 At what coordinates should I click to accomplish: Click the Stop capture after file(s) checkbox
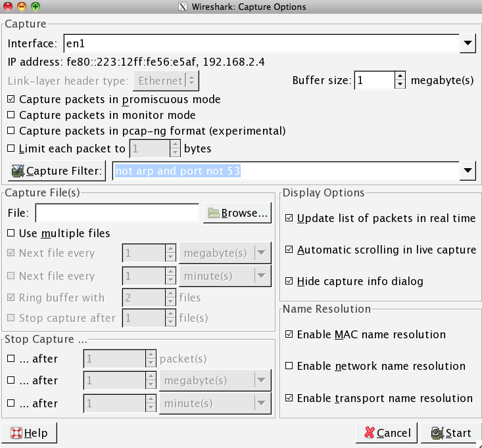[x=11, y=317]
